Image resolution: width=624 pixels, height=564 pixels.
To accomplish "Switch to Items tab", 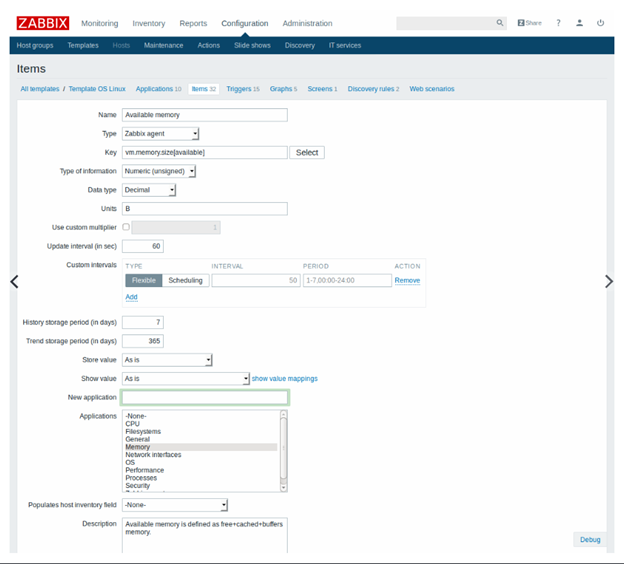I will point(204,89).
